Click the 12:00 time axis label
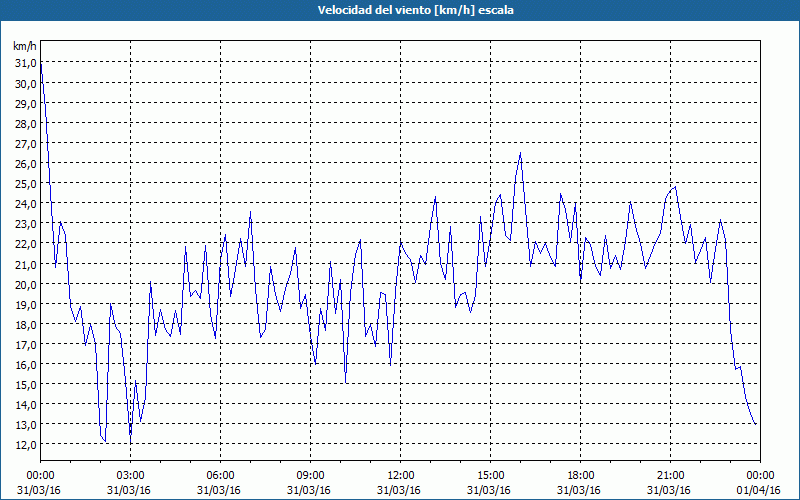This screenshot has width=800, height=500. [401, 476]
